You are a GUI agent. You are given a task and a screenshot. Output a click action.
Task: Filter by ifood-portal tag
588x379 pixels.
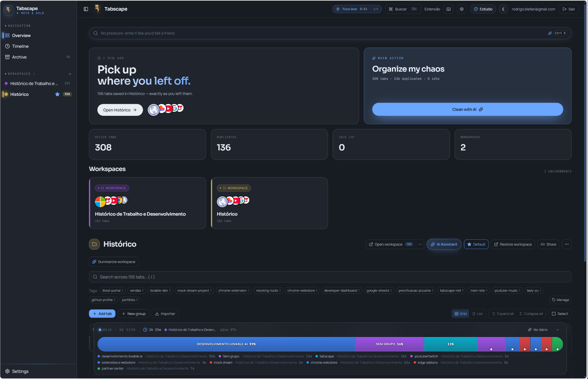(x=113, y=291)
